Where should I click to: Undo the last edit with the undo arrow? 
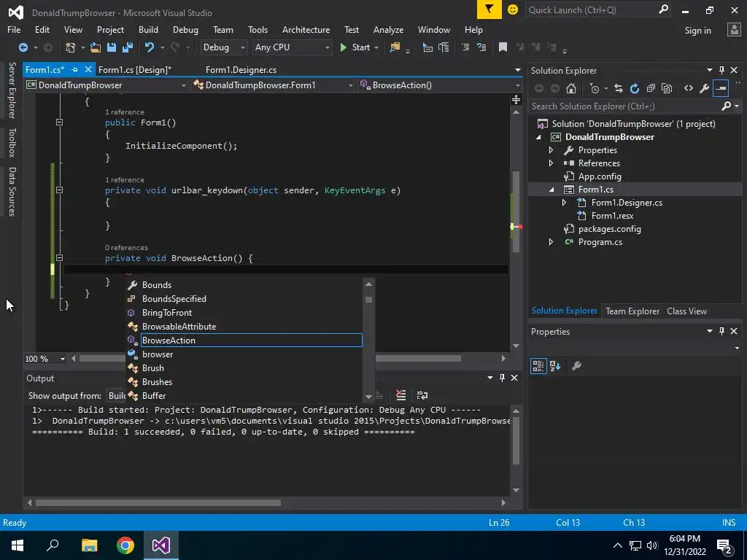coord(150,47)
